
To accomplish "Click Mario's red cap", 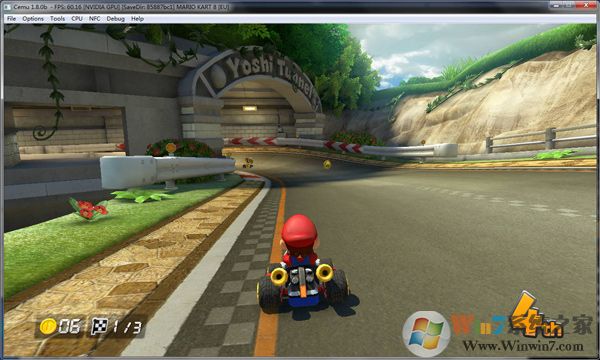I will tap(299, 231).
